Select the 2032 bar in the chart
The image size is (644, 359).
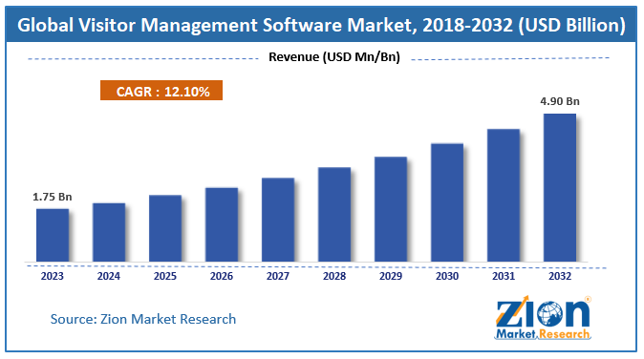pos(560,187)
